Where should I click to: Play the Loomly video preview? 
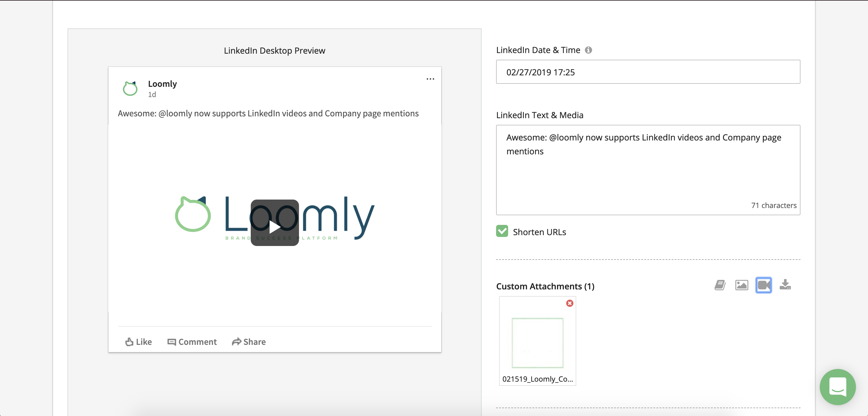(x=275, y=223)
